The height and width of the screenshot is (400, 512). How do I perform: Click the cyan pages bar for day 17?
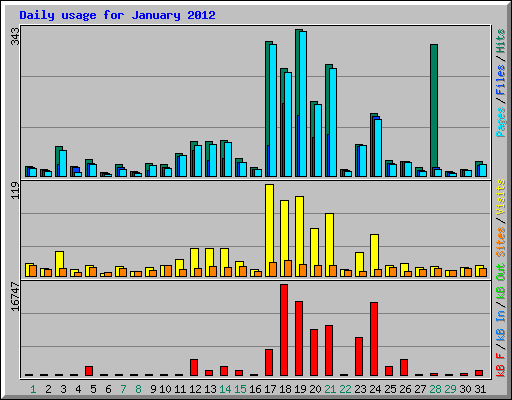coord(273,110)
